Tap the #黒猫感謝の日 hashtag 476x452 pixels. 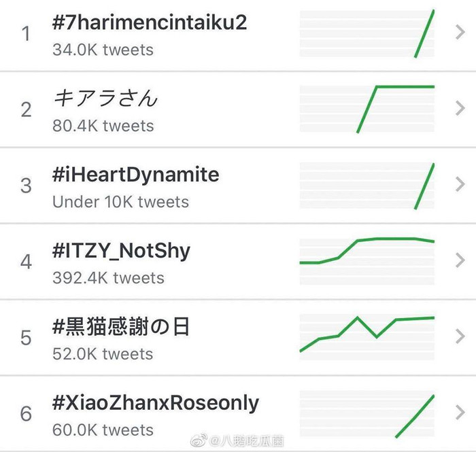pyautogui.click(x=122, y=327)
